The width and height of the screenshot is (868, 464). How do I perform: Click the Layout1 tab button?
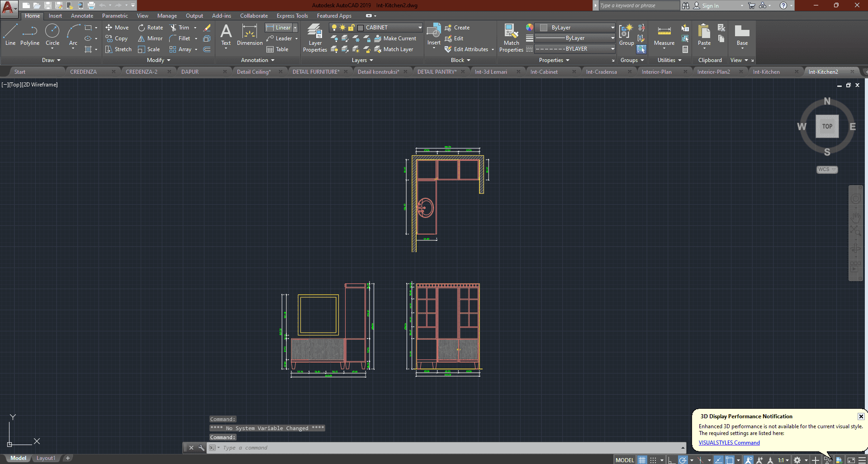coord(46,458)
